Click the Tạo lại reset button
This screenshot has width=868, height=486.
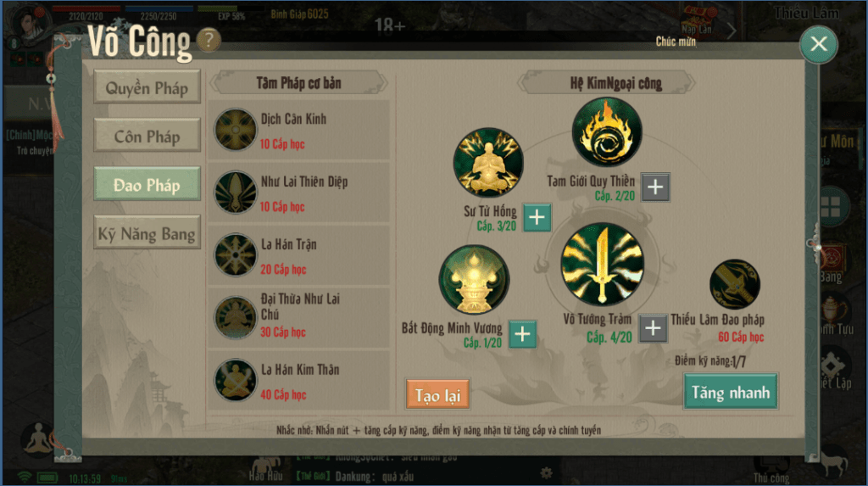(x=438, y=394)
